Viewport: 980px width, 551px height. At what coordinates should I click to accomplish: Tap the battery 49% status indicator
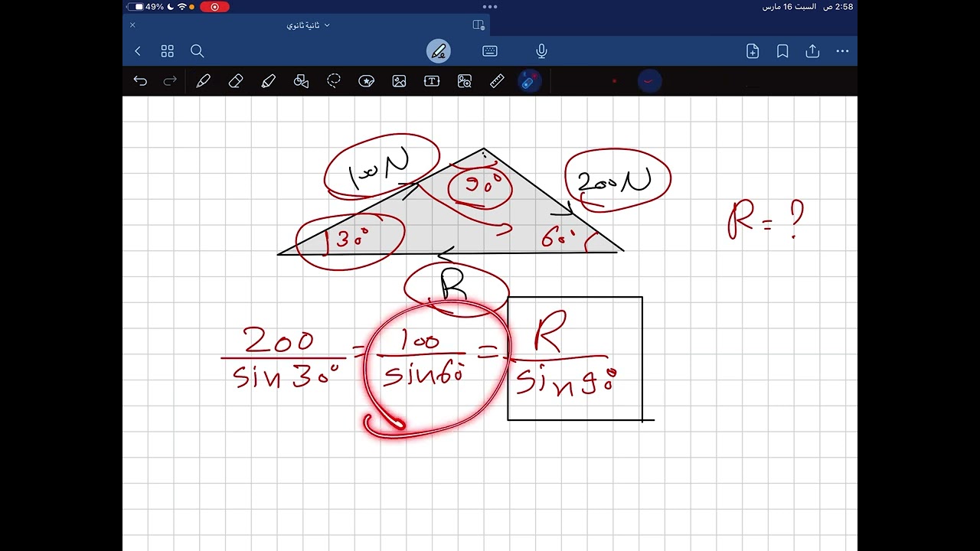[146, 6]
